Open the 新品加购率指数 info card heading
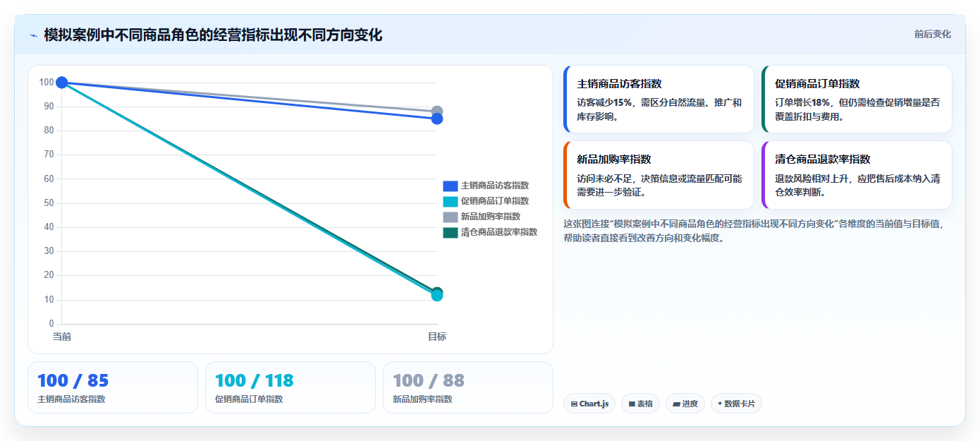This screenshot has height=441, width=980. pyautogui.click(x=613, y=159)
